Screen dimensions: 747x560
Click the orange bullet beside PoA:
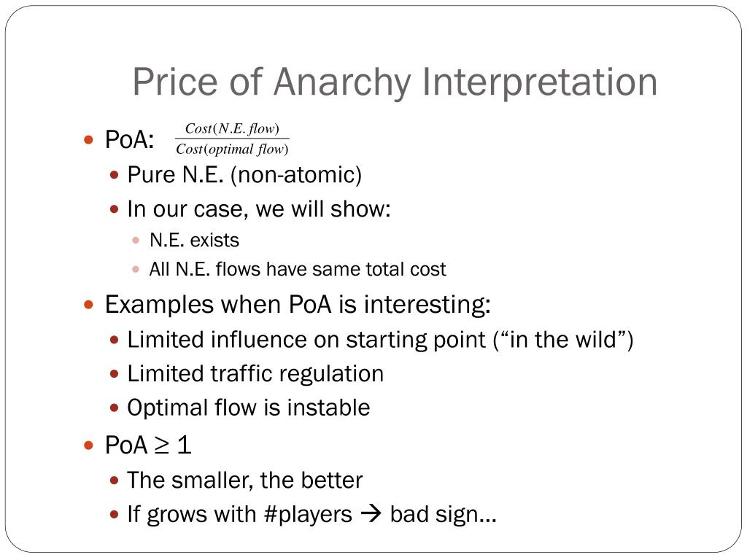coord(88,139)
